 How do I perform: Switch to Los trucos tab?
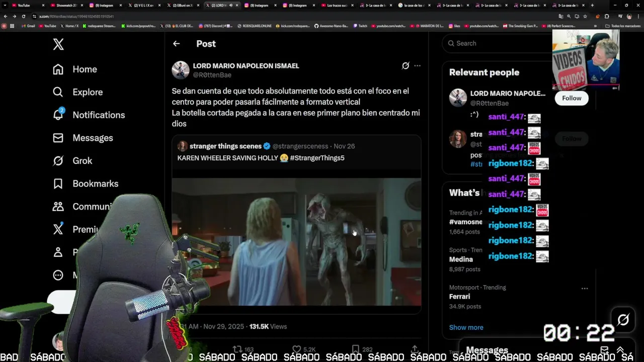[337, 5]
